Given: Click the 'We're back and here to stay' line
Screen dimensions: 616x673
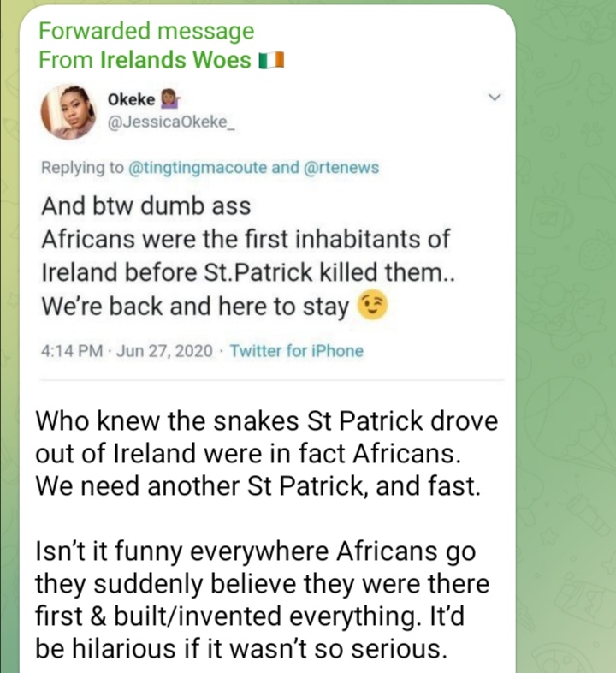Looking at the screenshot, I should (195, 307).
